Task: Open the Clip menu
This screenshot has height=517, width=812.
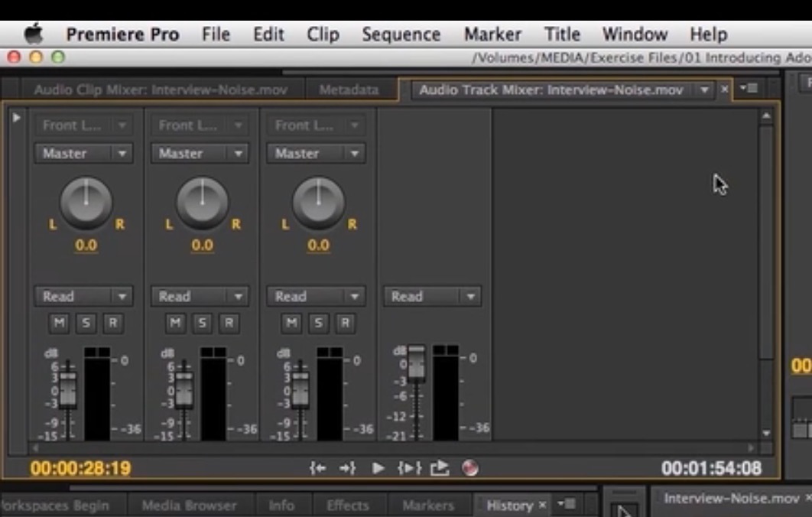Action: pyautogui.click(x=323, y=34)
